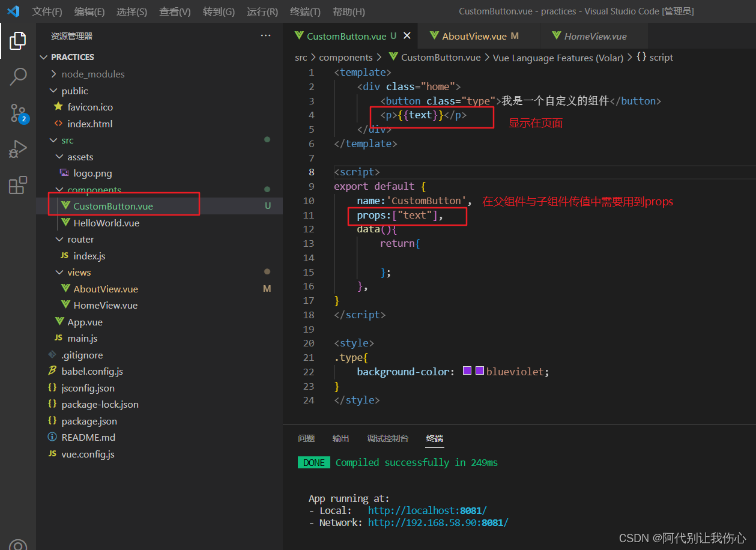
Task: Collapse the assets folder
Action: pos(59,157)
